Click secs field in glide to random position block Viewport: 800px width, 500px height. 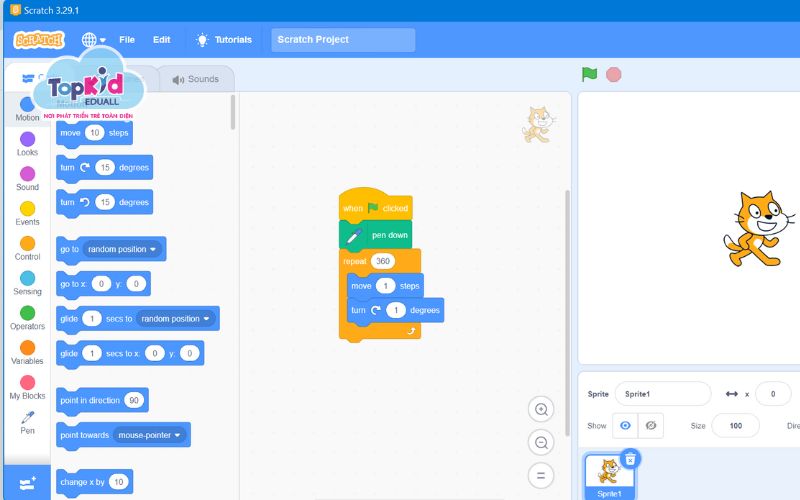(x=92, y=319)
